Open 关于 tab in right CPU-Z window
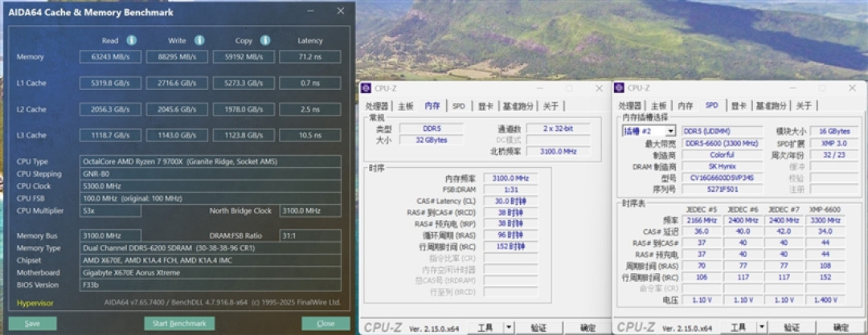 pos(803,106)
